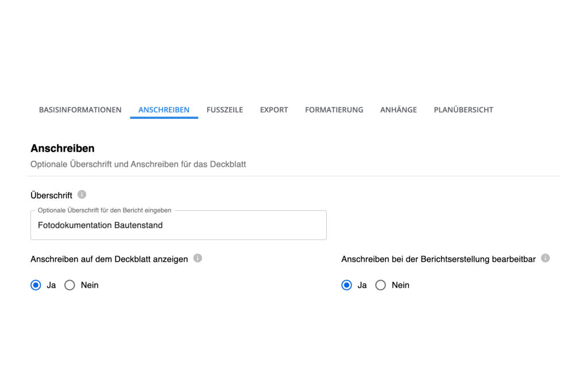Switch to the BASISINFORMATIONEN tab
The image size is (588, 392).
pos(80,110)
